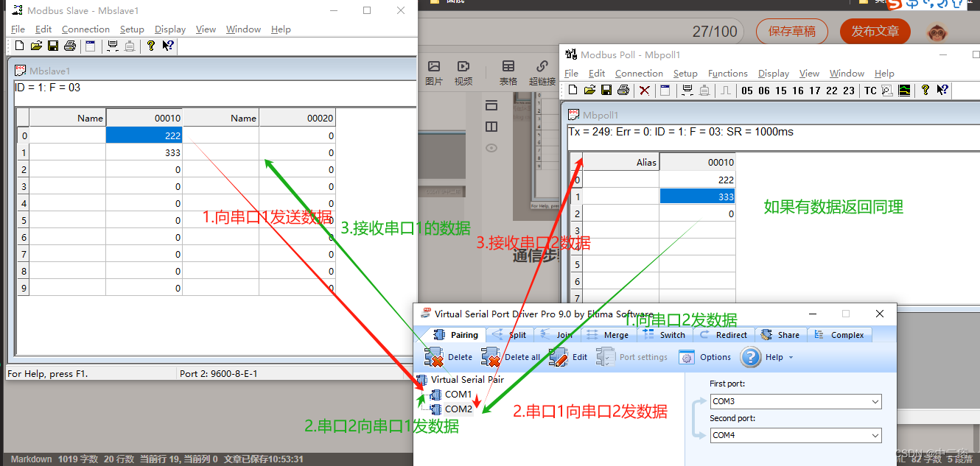980x466 pixels.
Task: Open communication traffic icon in Modbus Poll
Action: [x=887, y=91]
